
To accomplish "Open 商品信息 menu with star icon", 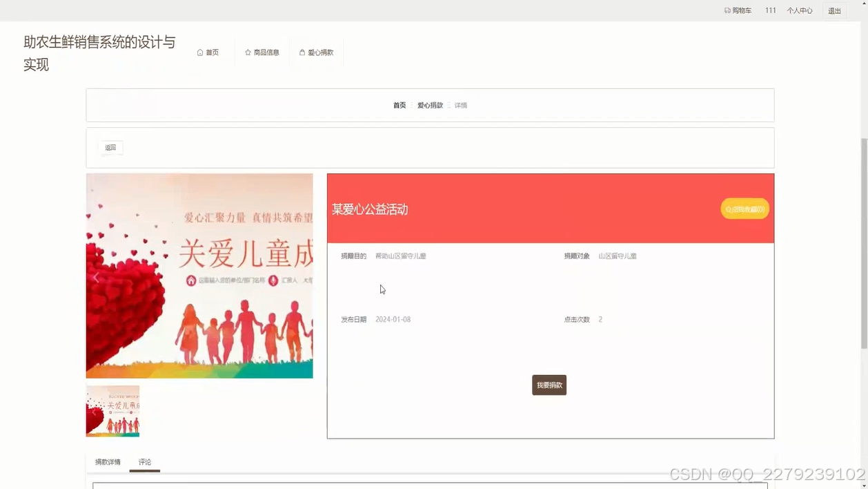I will coord(262,52).
